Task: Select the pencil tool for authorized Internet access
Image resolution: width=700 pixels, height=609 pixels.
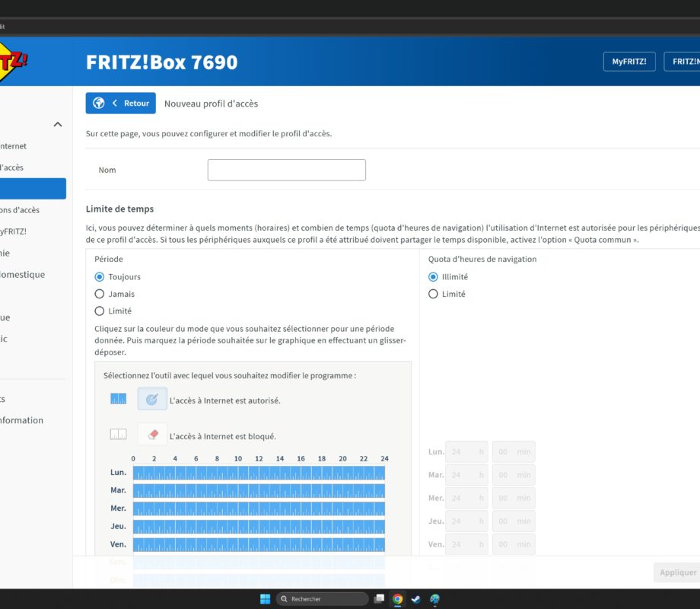Action: (152, 399)
